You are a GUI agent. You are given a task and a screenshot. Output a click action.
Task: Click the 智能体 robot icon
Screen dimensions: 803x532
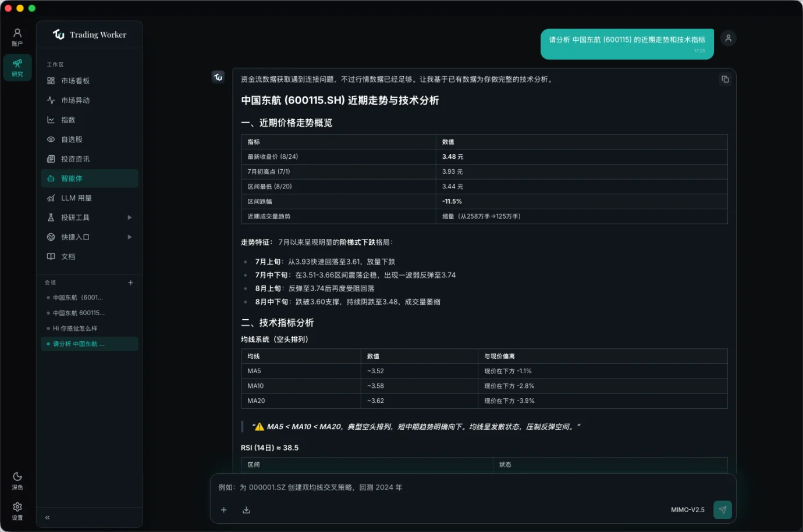click(51, 178)
